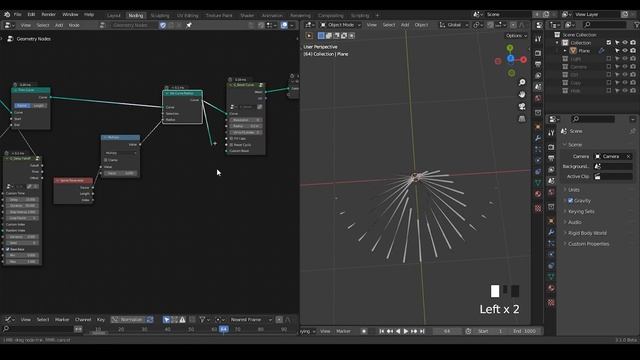
Task: Toggle snapping magnet in viewport header
Action: coord(490,25)
